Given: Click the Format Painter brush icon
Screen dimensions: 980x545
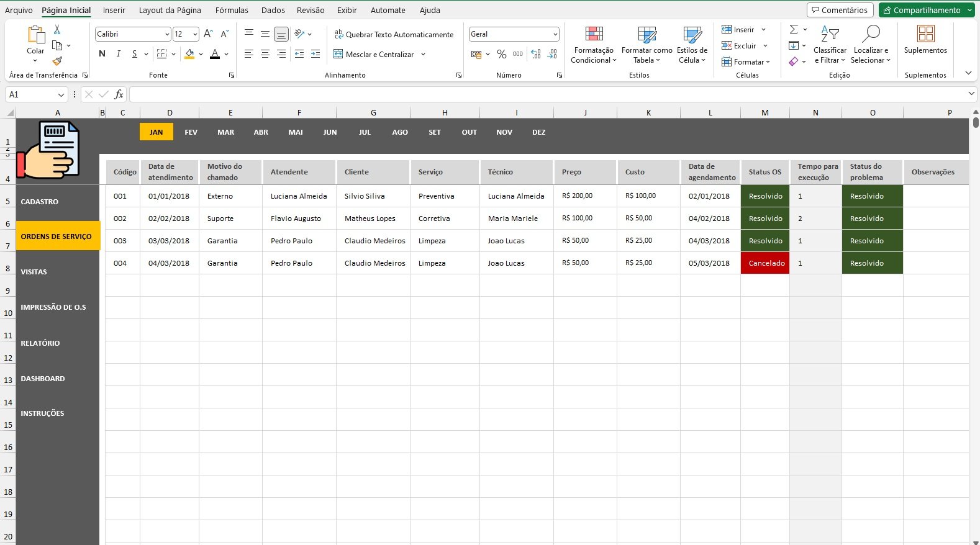Looking at the screenshot, I should tap(57, 61).
